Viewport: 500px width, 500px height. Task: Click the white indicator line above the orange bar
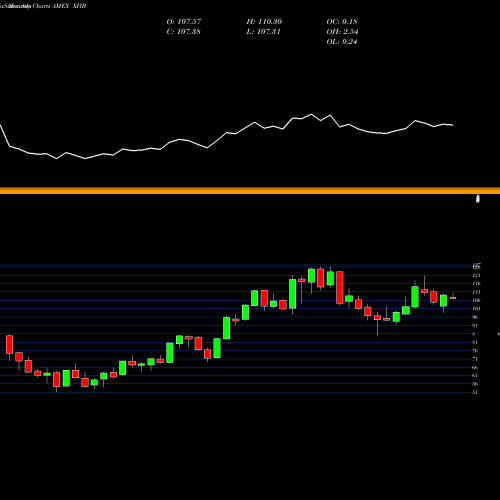(227, 137)
